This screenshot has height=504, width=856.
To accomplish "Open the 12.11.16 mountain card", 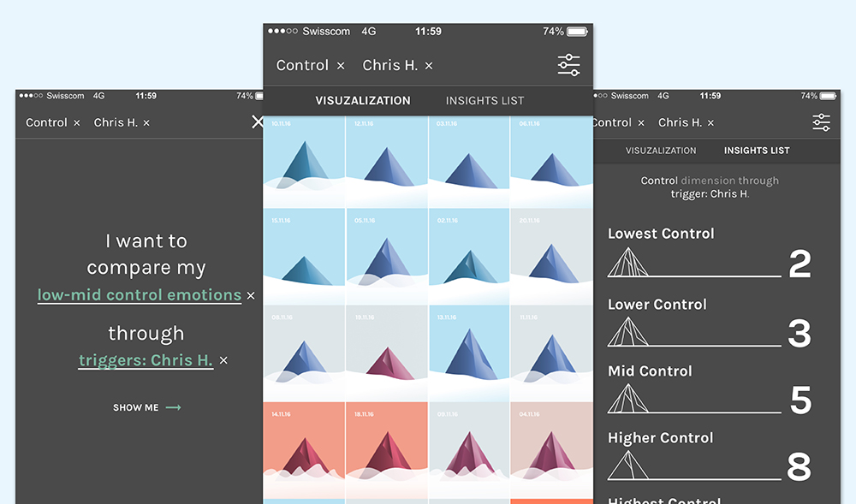I will pyautogui.click(x=387, y=162).
